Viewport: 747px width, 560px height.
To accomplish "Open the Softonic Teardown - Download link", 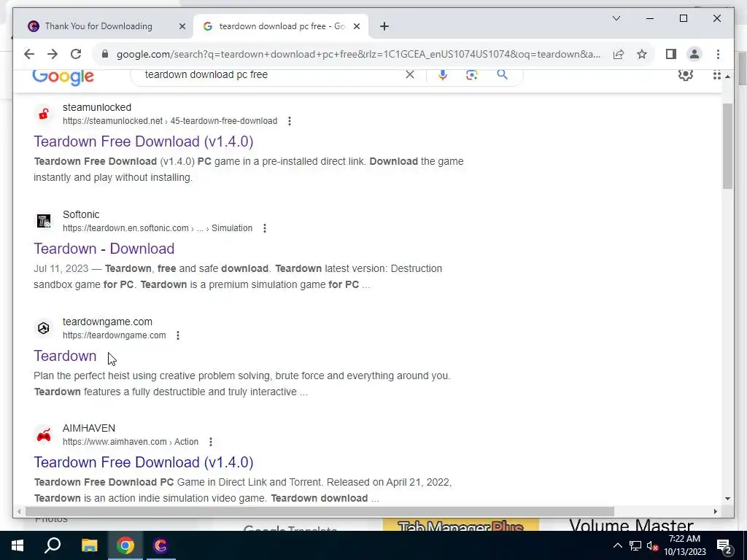I will (104, 249).
